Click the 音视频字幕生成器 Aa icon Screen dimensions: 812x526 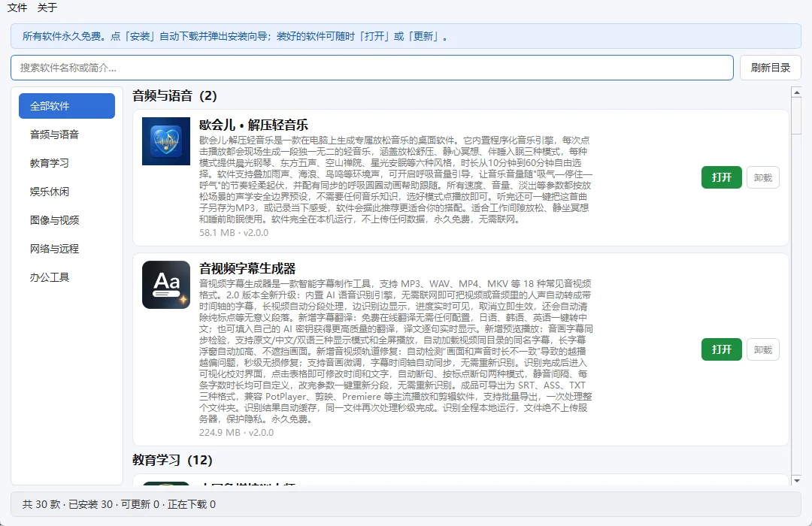166,285
